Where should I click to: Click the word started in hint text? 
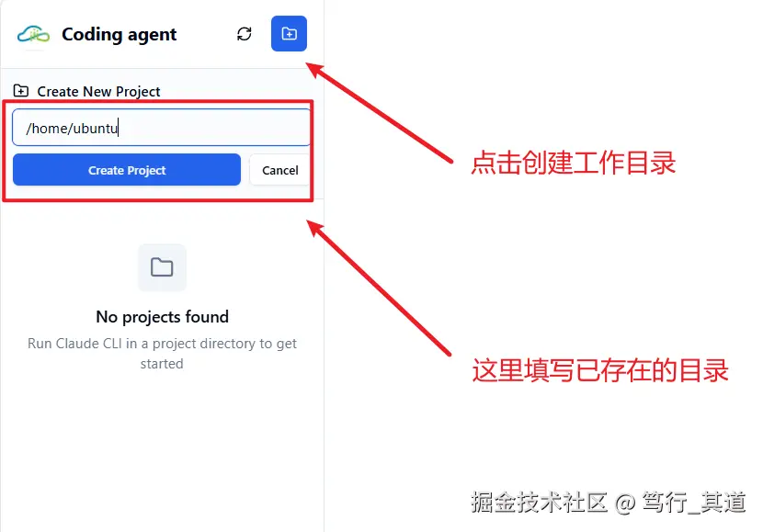(x=162, y=364)
